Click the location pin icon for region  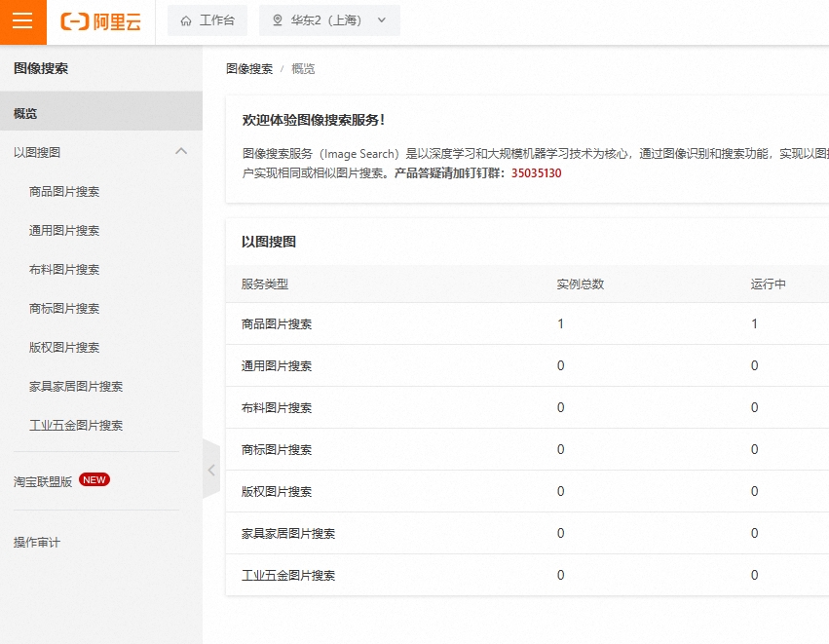[x=278, y=20]
